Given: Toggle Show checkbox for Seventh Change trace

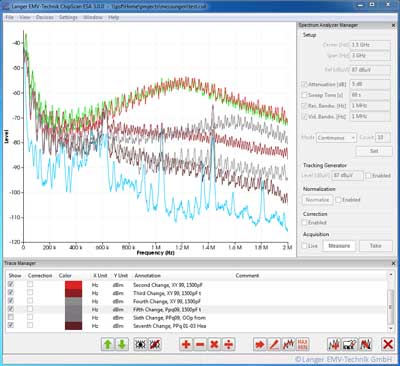Looking at the screenshot, I should click(11, 325).
